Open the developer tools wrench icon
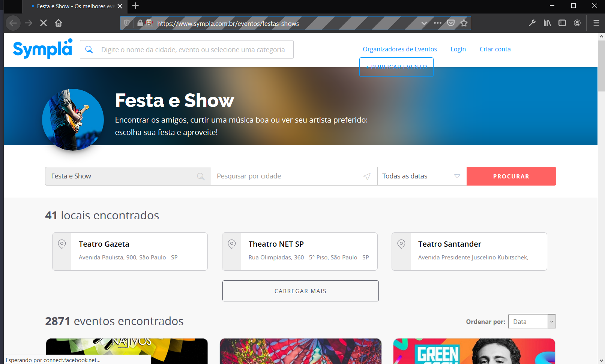Image resolution: width=605 pixels, height=364 pixels. (532, 23)
